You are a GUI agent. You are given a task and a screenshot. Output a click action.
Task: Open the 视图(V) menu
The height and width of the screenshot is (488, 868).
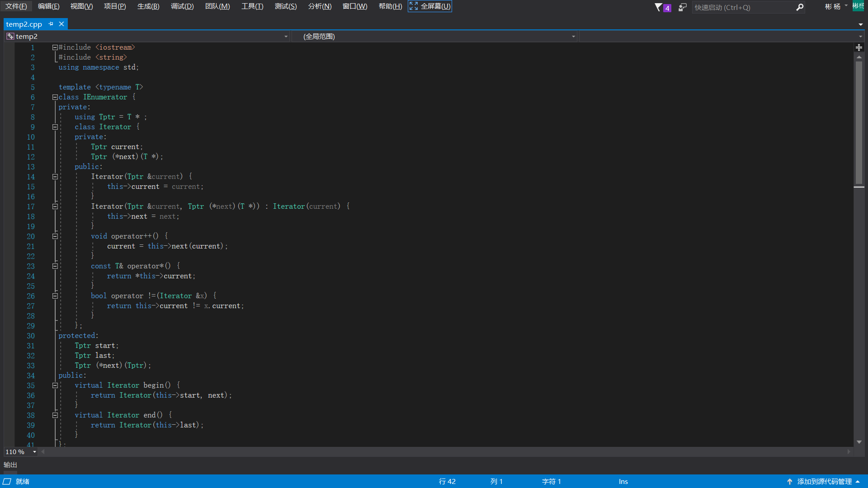(x=82, y=6)
